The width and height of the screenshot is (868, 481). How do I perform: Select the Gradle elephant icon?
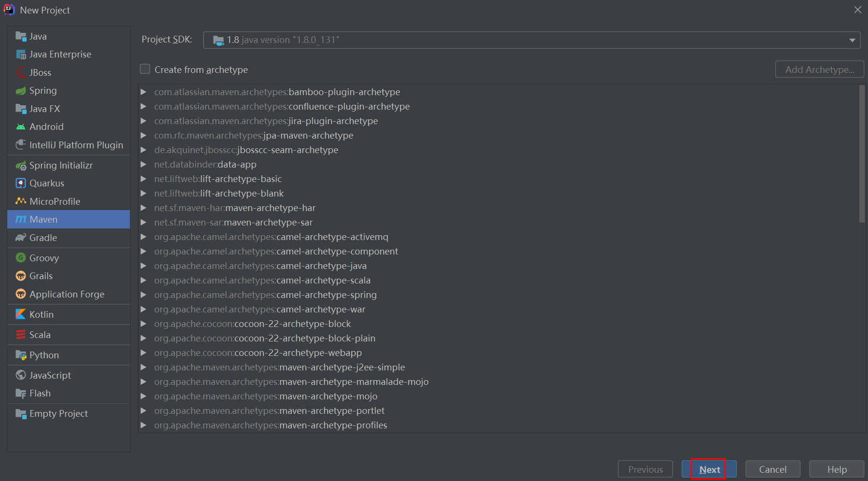(21, 238)
